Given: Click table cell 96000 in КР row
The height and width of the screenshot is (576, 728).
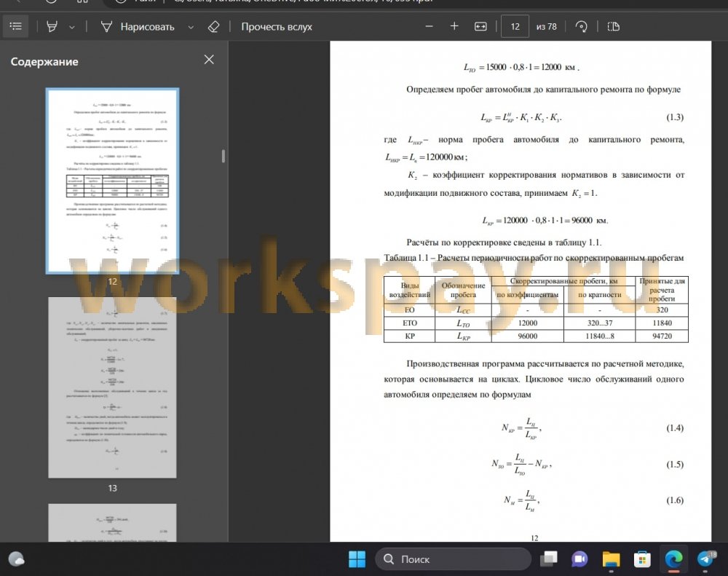Looking at the screenshot, I should (x=527, y=336).
